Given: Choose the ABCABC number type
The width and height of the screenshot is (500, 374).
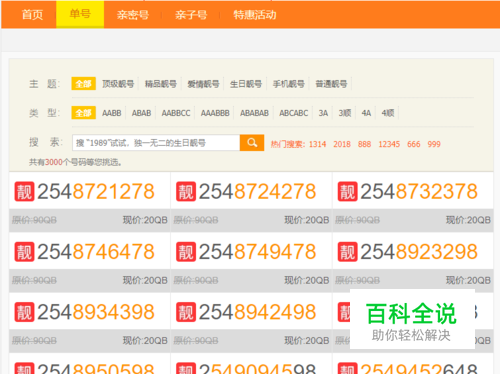Looking at the screenshot, I should 294,113.
